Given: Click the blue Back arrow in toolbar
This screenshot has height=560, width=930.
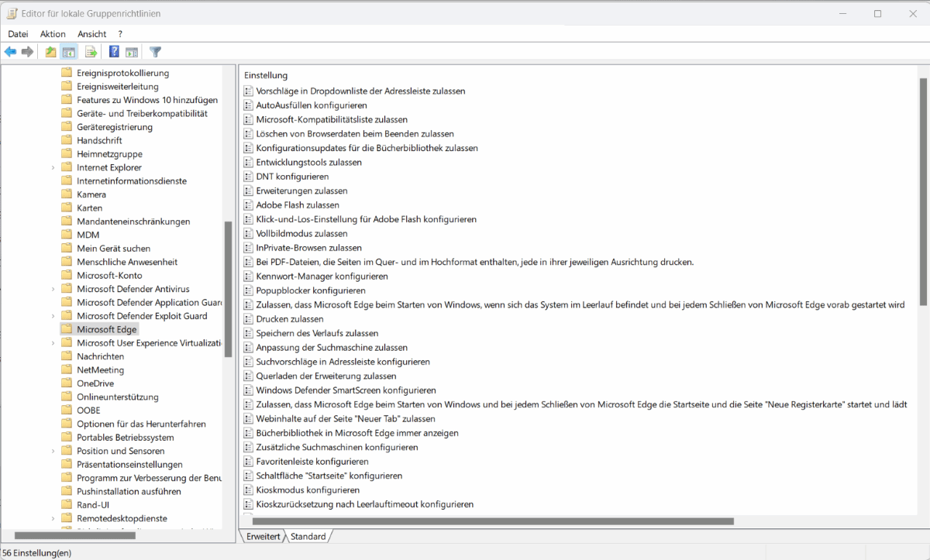Looking at the screenshot, I should (x=10, y=52).
